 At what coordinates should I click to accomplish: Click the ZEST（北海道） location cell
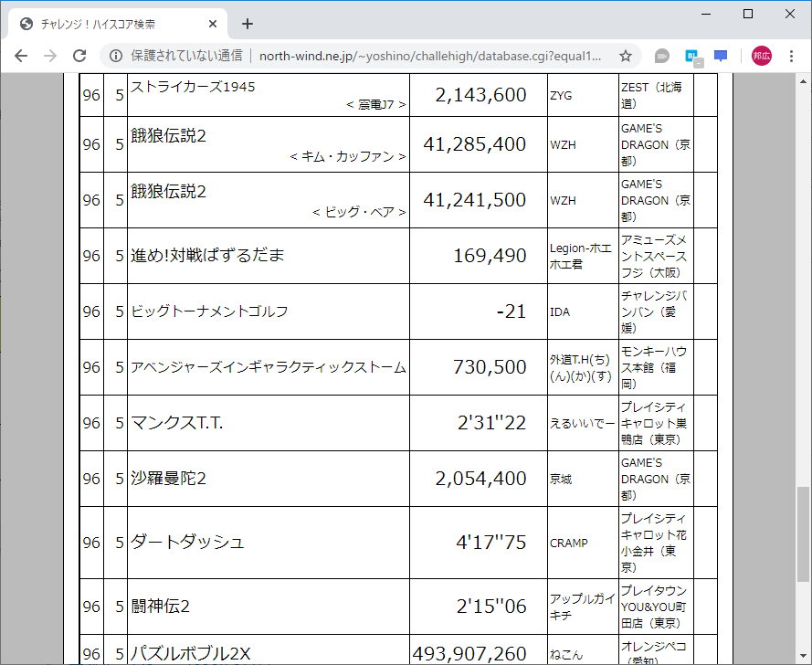pyautogui.click(x=656, y=95)
